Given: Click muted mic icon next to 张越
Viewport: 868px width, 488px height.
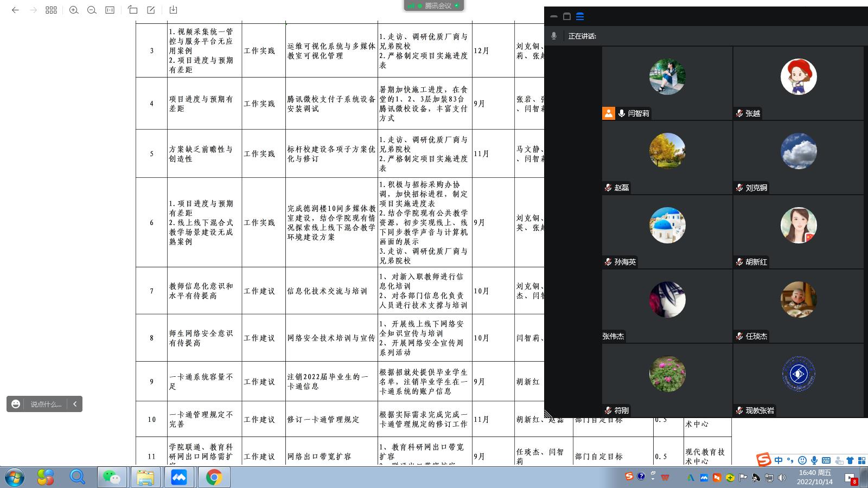Looking at the screenshot, I should click(739, 113).
